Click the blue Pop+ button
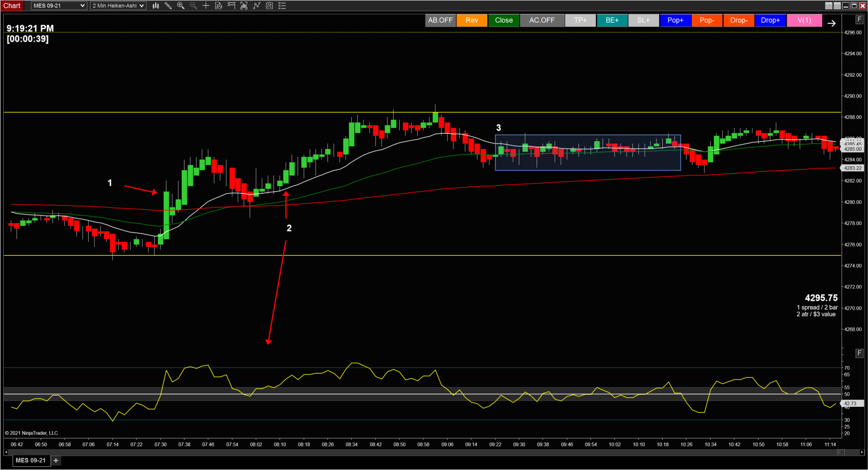This screenshot has width=868, height=470. 675,20
